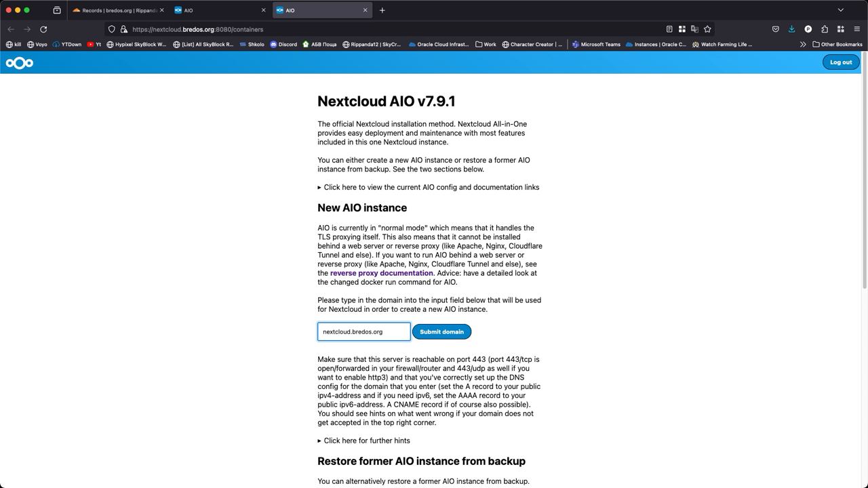Open Hypixel SkyBlock W... bookmark
868x488 pixels.
(x=136, y=45)
